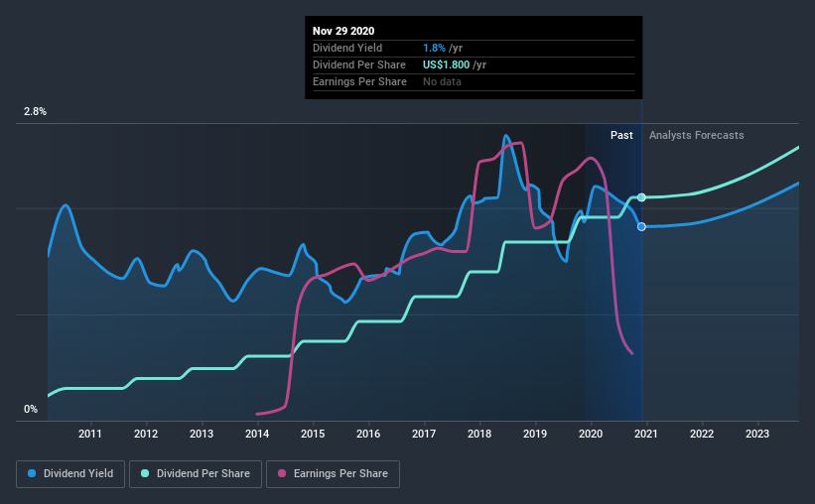The image size is (815, 504).
Task: Toggle the Earnings Per Share legend series
Action: pos(334,474)
